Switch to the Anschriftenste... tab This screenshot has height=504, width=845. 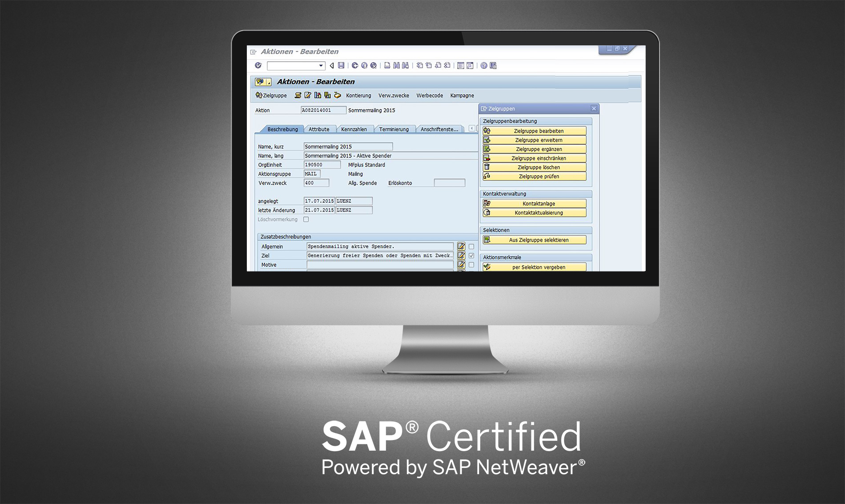pyautogui.click(x=439, y=129)
